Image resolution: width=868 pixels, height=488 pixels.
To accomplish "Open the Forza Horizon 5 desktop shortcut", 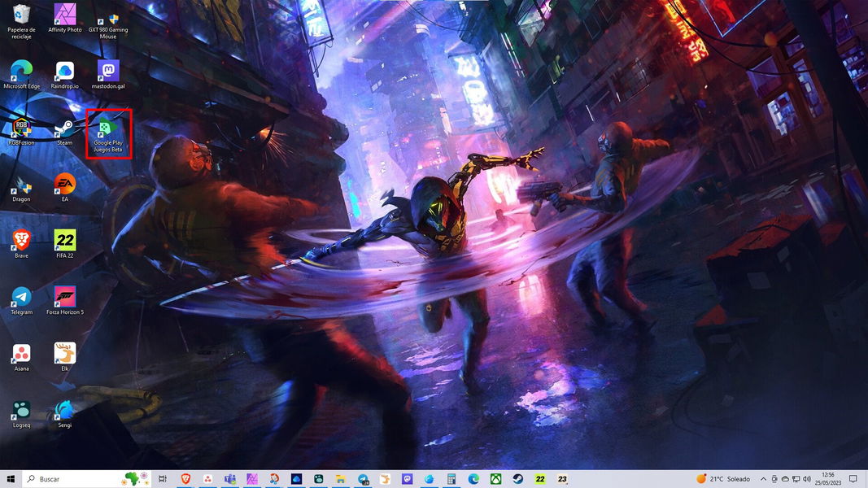I will pos(65,300).
